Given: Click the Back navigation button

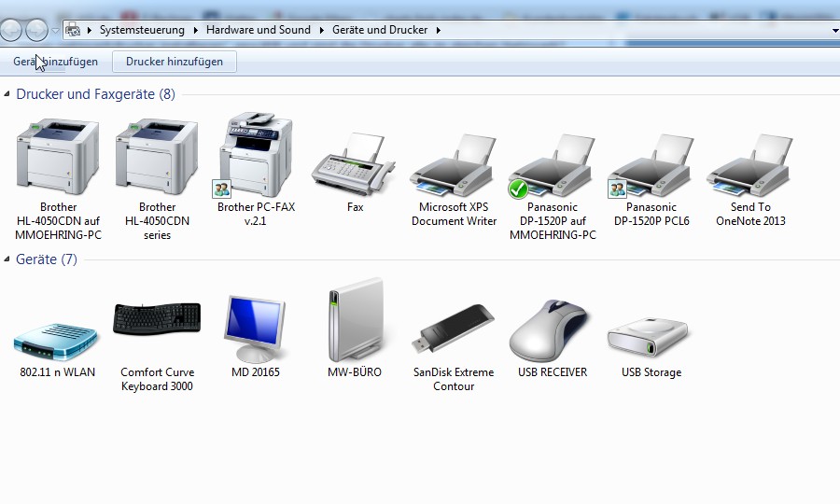Looking at the screenshot, I should 10,30.
